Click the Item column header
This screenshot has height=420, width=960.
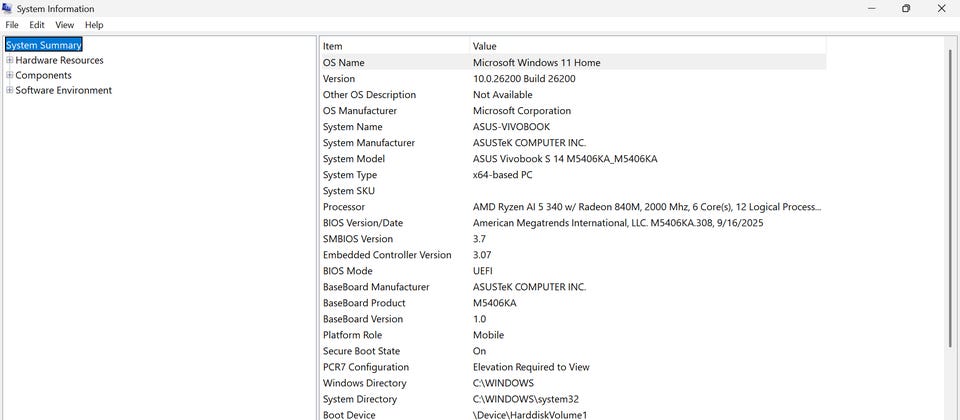click(x=394, y=46)
